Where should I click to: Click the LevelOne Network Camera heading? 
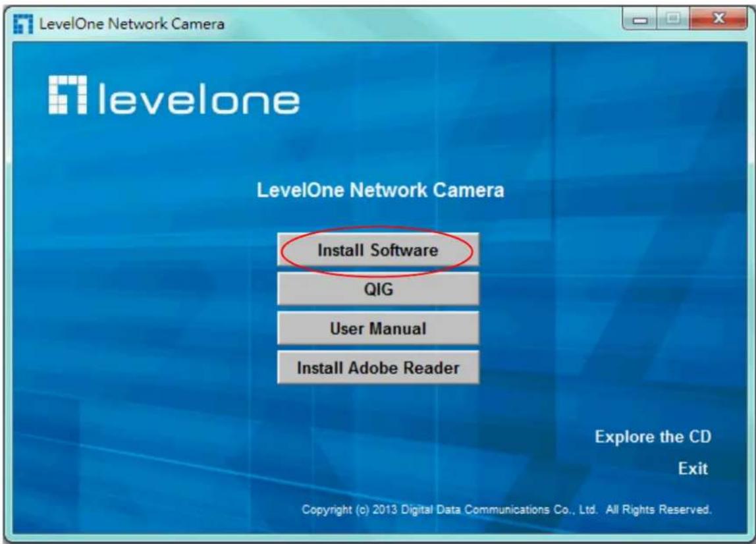click(x=381, y=190)
